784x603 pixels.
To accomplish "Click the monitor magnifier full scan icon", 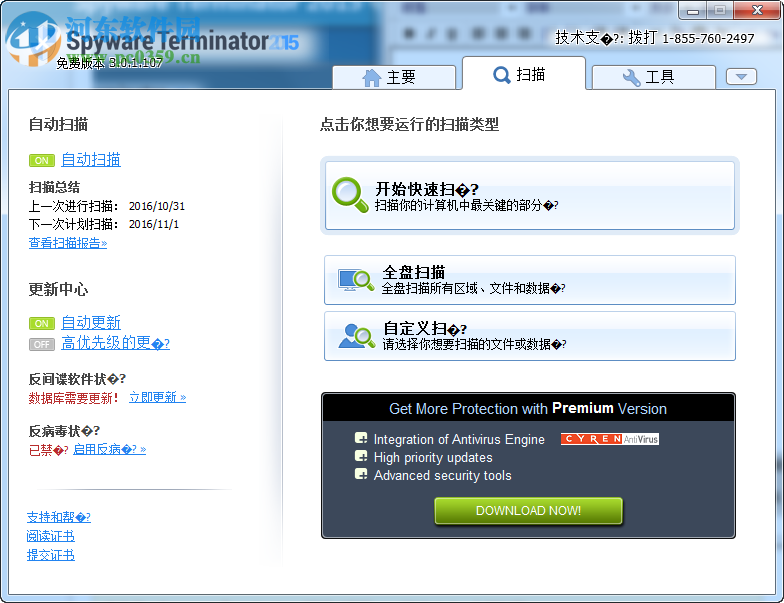I will click(x=356, y=280).
